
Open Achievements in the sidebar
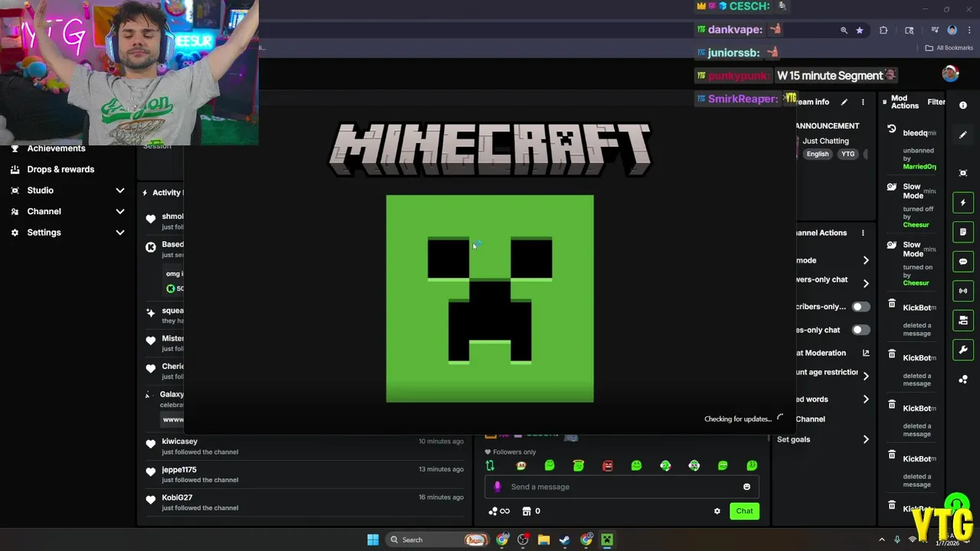[x=56, y=148]
